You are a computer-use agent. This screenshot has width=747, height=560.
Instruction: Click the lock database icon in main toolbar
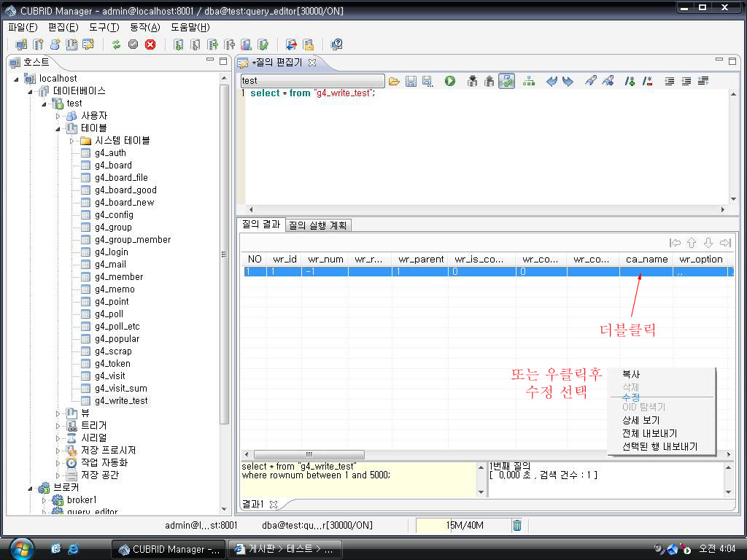pyautogui.click(x=309, y=44)
